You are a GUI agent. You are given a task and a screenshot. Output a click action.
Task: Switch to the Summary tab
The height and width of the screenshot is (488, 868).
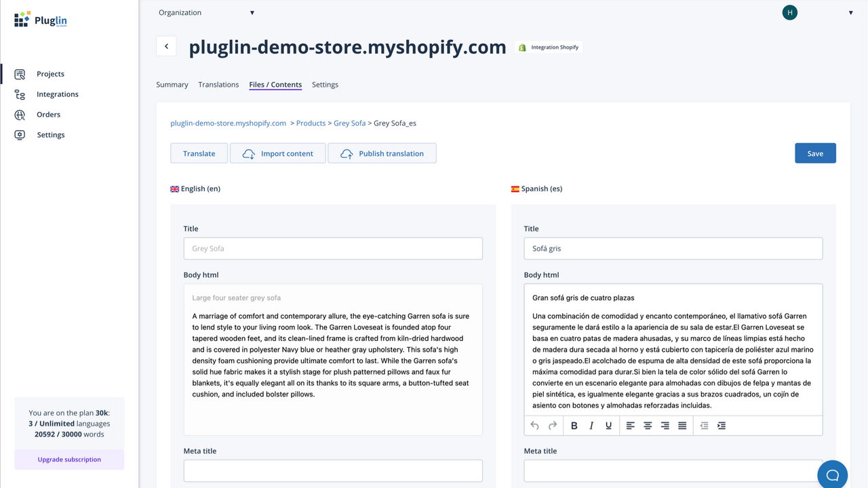(172, 85)
